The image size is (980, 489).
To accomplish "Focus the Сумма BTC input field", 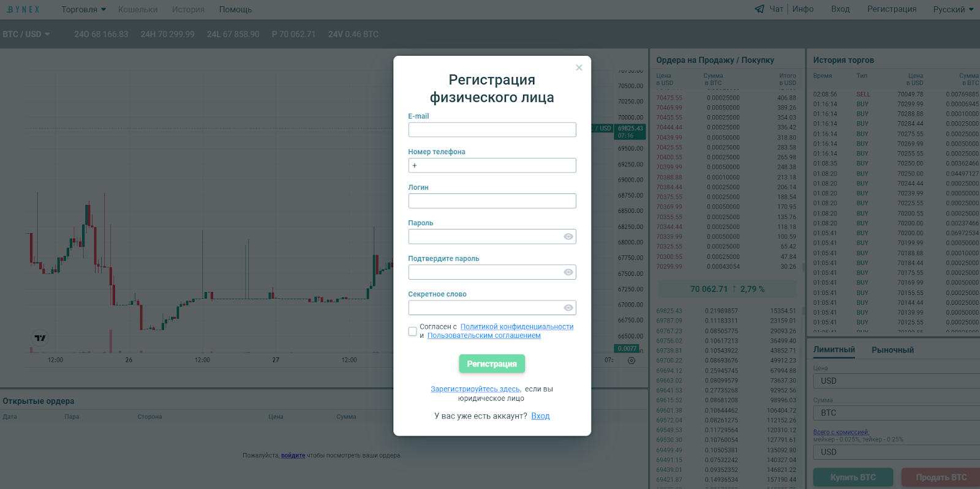I will (897, 413).
